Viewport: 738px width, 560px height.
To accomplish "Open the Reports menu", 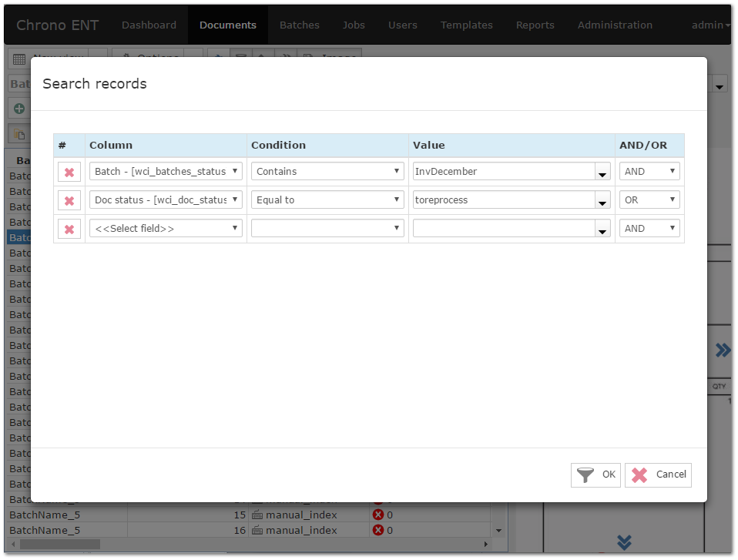I will tap(535, 25).
